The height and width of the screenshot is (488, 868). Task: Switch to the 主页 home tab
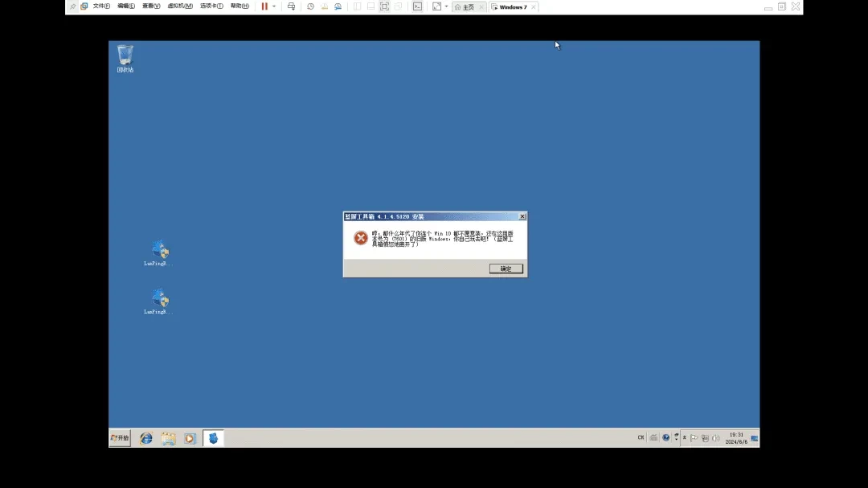tap(465, 7)
